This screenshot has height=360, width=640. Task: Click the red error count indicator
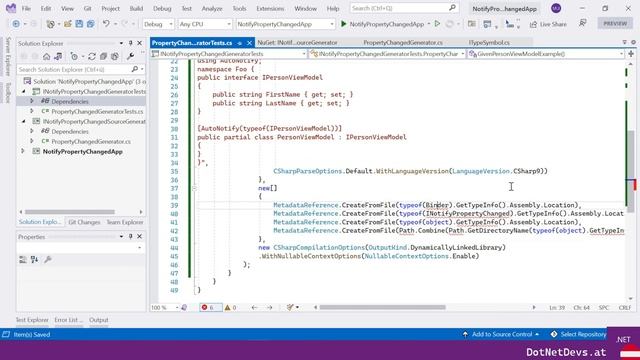point(211,307)
